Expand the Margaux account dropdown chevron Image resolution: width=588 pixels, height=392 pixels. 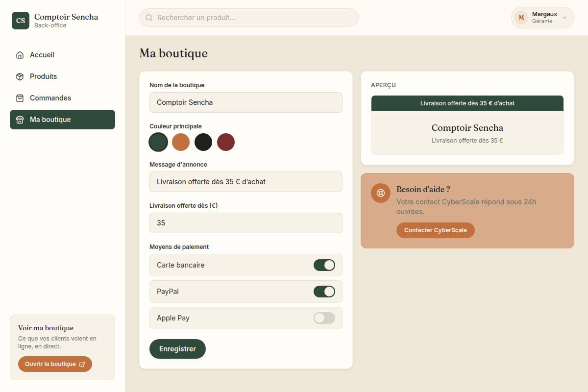tap(564, 18)
